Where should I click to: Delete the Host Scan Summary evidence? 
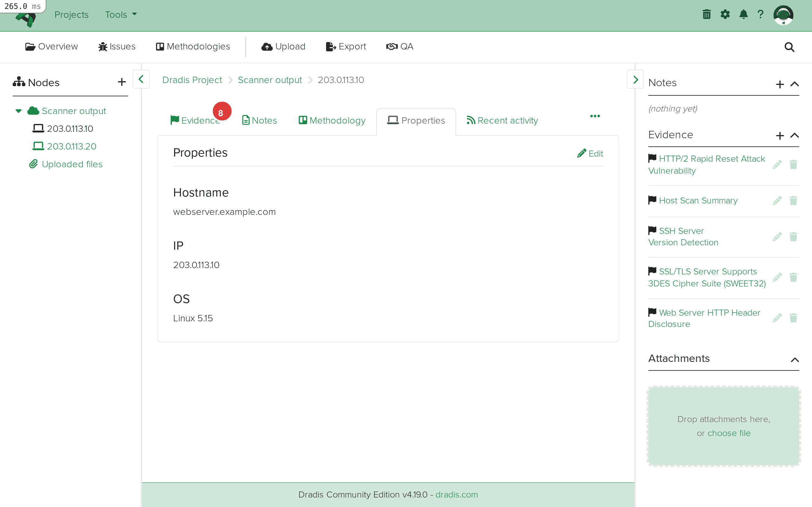(x=793, y=201)
